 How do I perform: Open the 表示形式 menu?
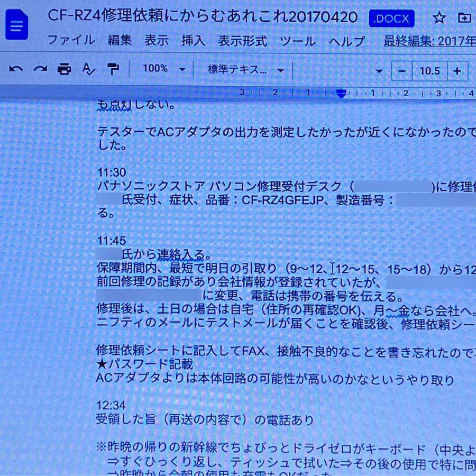click(242, 41)
